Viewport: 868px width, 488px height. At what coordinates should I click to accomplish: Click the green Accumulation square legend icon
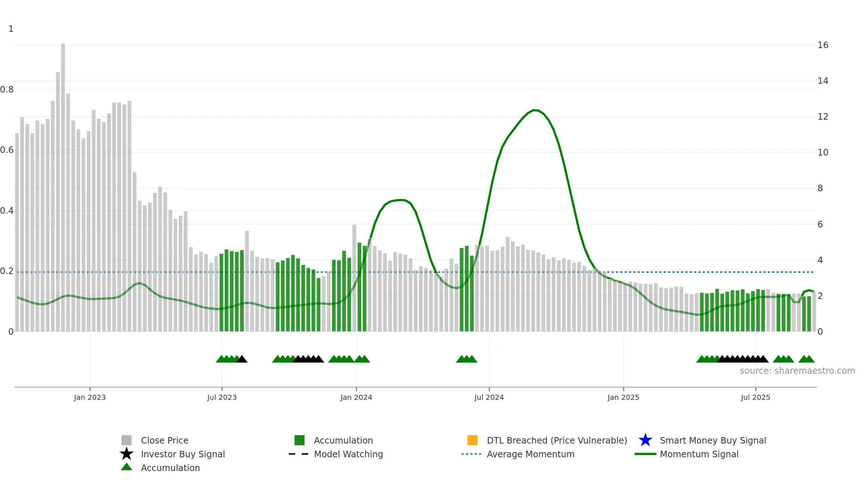click(x=299, y=440)
